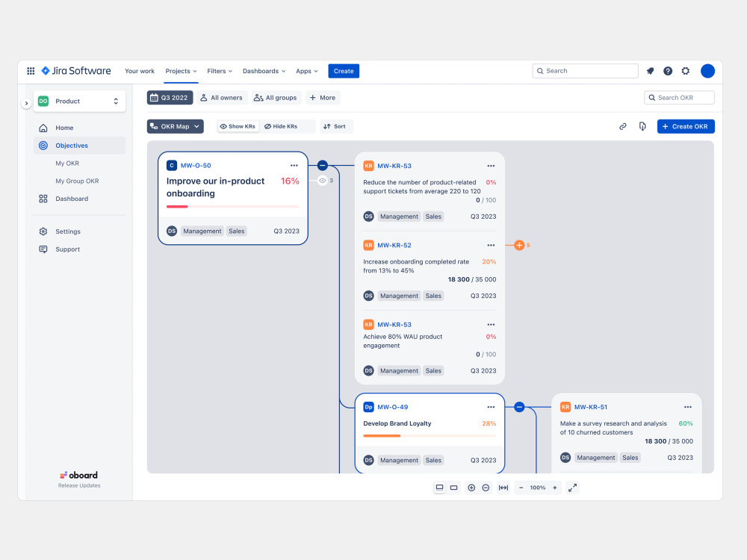Click the DS avatar on MW-O-50 card

pos(172,231)
